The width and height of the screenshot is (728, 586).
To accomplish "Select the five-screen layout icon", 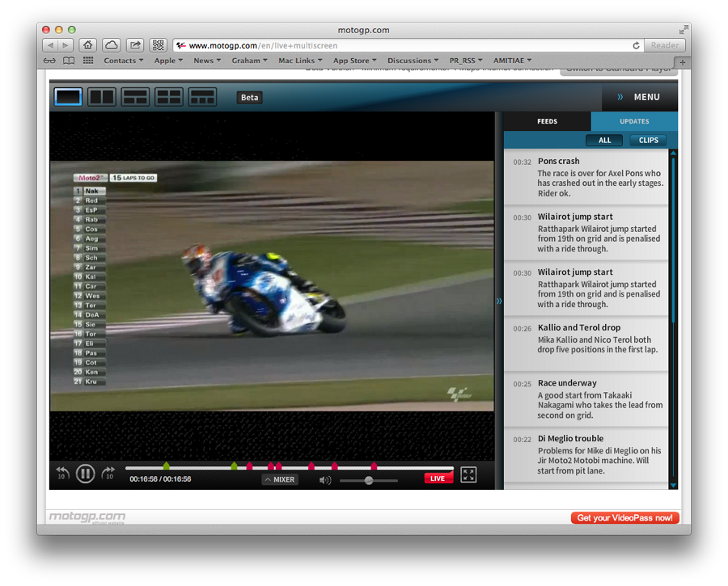I will coord(202,97).
